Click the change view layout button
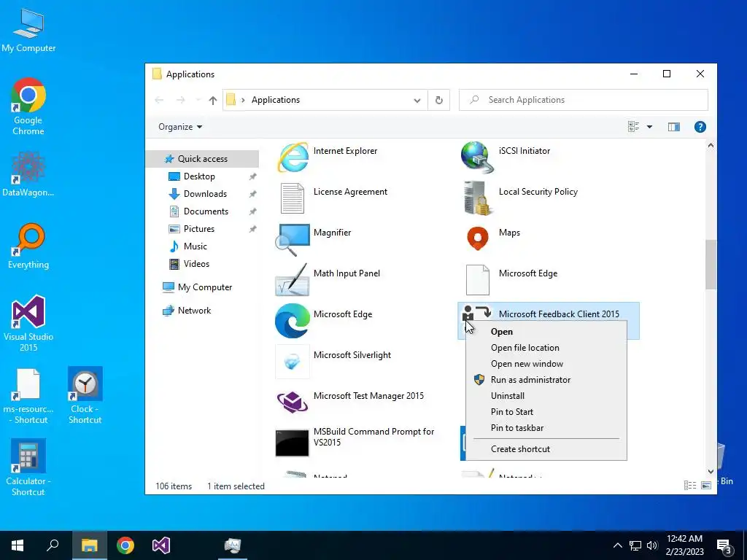747x560 pixels. click(x=634, y=127)
